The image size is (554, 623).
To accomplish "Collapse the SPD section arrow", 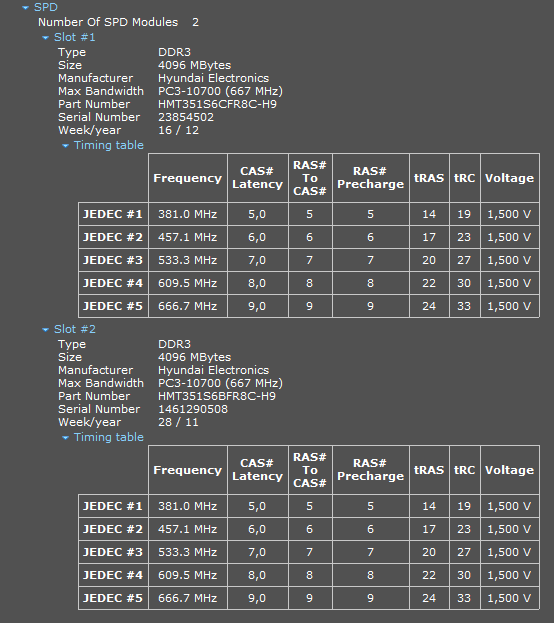I will click(x=26, y=8).
